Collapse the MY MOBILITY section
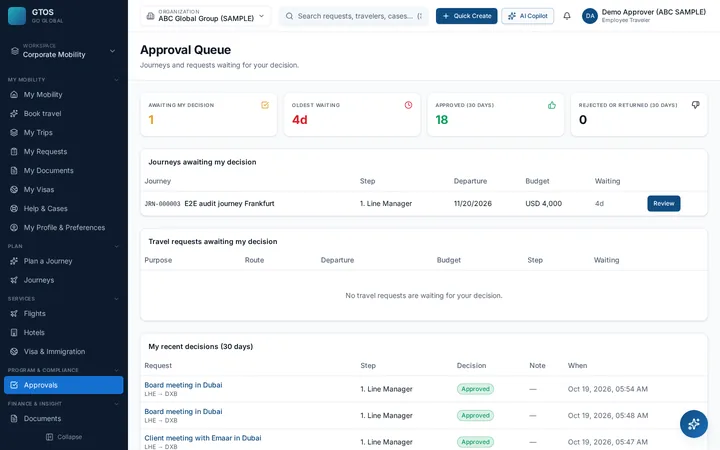Image resolution: width=720 pixels, height=450 pixels. [116, 80]
